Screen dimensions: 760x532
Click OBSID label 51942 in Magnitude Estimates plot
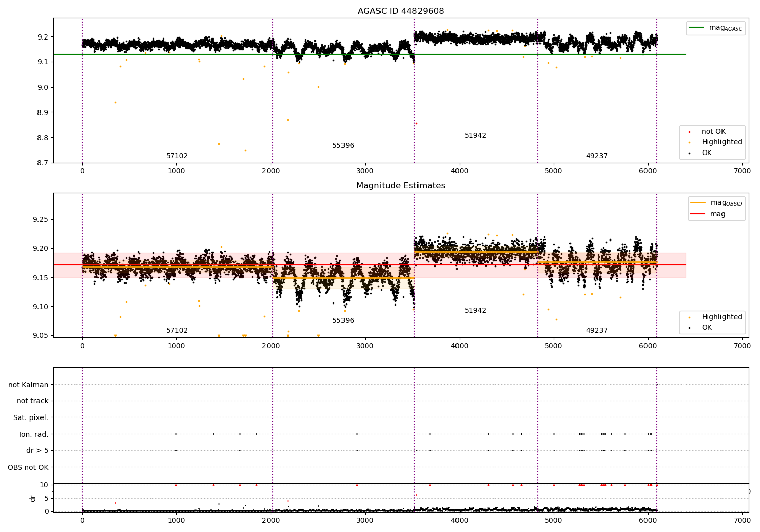(x=475, y=311)
